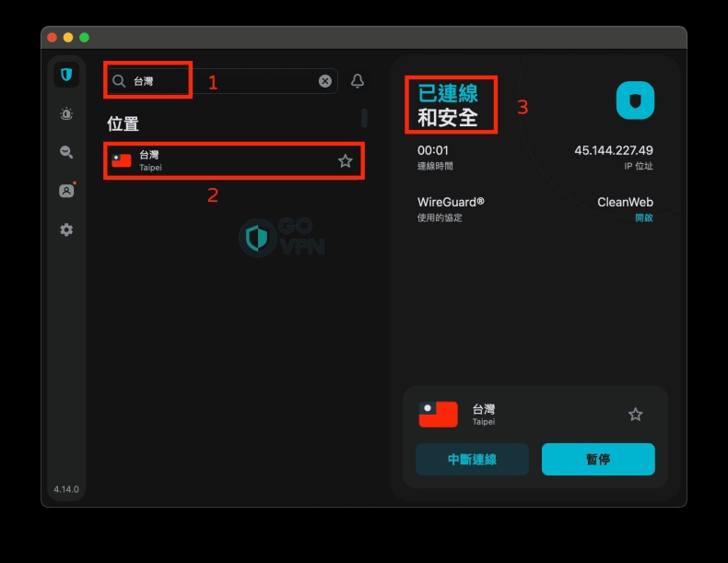
Task: Favorite the connected 台灣 server star
Action: click(x=635, y=414)
